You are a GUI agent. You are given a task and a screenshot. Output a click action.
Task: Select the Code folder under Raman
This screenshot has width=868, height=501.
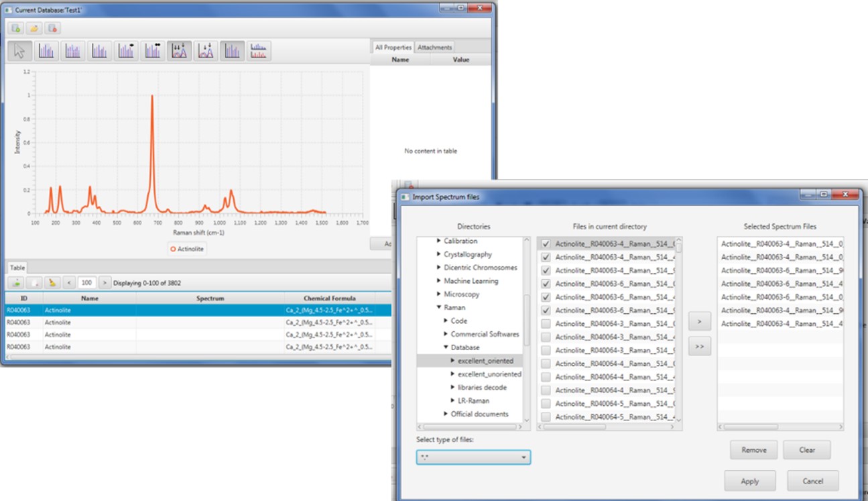(x=458, y=321)
